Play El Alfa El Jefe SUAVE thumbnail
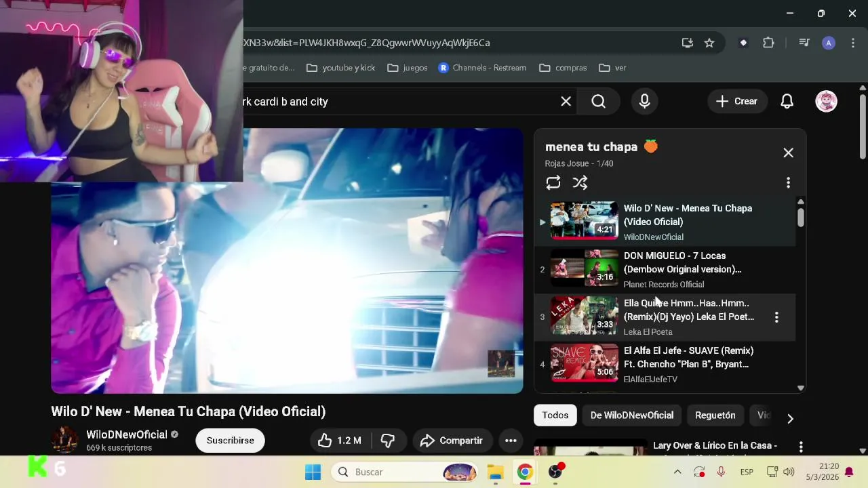This screenshot has height=488, width=868. click(x=584, y=363)
